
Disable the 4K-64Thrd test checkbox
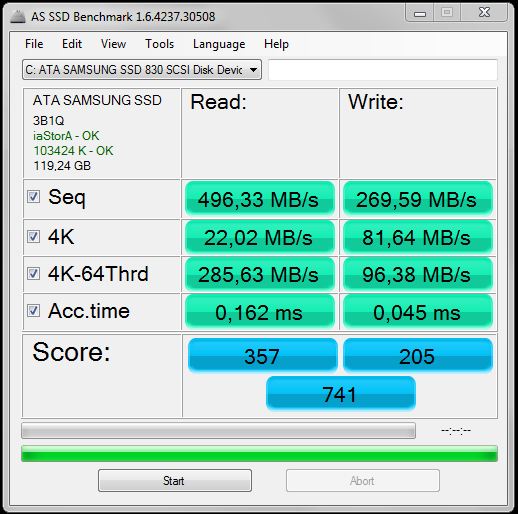[x=33, y=274]
